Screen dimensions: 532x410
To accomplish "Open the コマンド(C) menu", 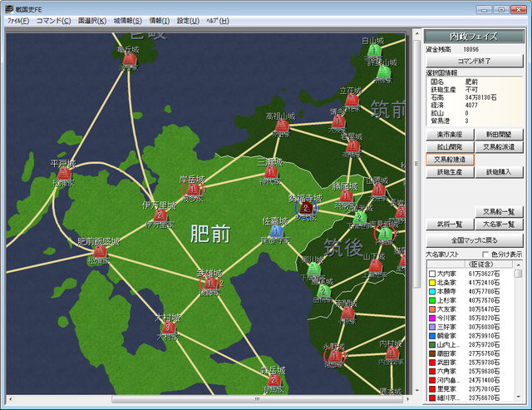I will (x=53, y=21).
